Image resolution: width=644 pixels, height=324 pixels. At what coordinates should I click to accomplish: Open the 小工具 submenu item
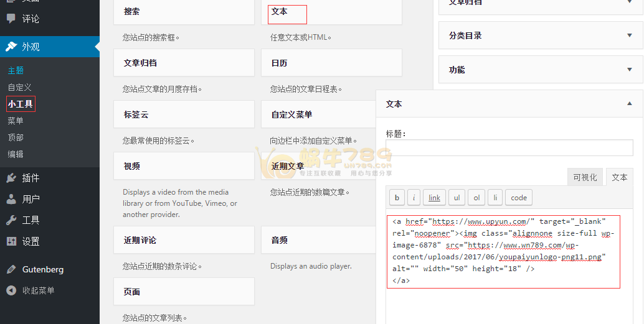(x=21, y=104)
